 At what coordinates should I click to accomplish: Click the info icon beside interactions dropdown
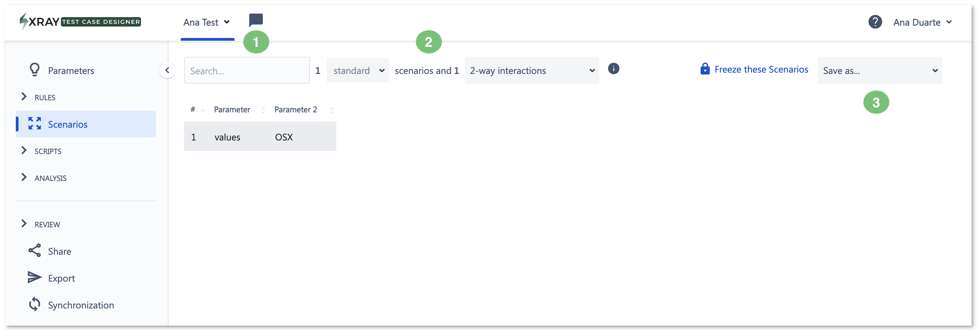point(613,69)
